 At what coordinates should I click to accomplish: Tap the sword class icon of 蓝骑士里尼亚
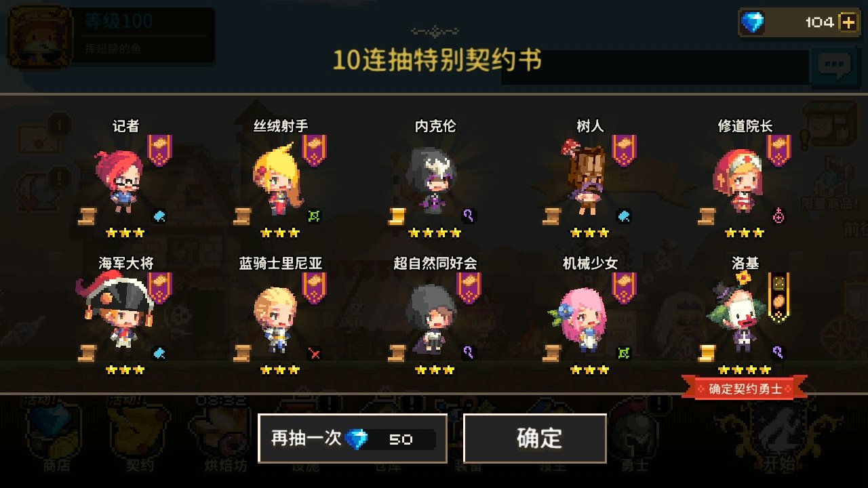(x=314, y=352)
